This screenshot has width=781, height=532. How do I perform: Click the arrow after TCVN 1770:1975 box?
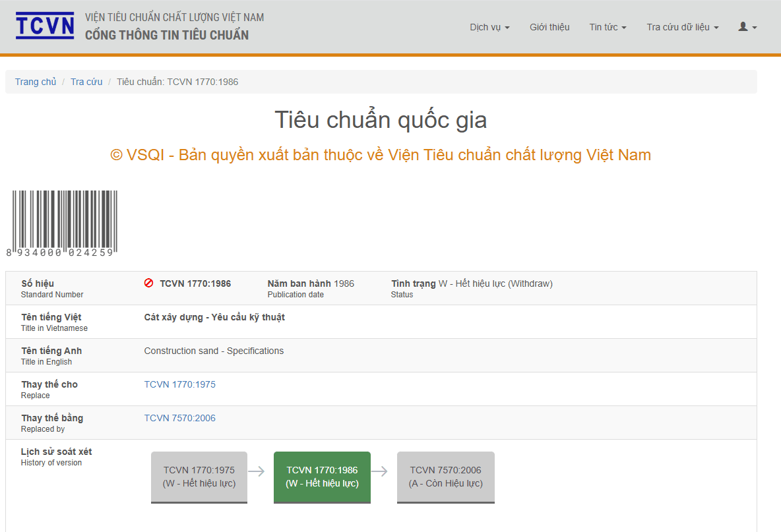pos(257,471)
